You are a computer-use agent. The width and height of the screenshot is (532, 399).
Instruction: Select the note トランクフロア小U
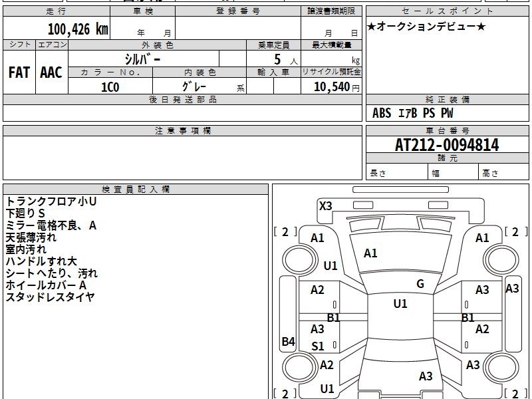(51, 201)
